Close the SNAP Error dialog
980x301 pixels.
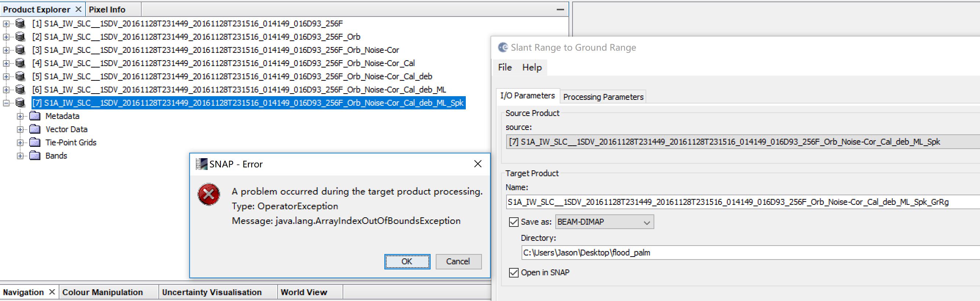point(478,164)
